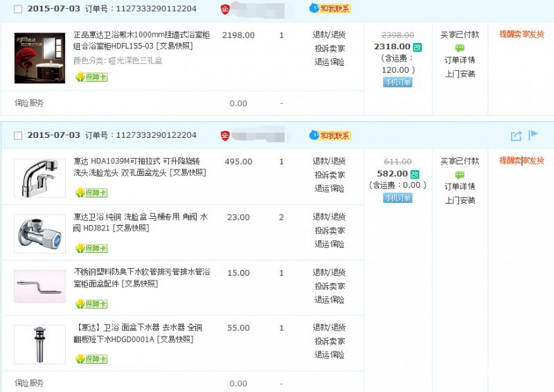The width and height of the screenshot is (554, 392).
Task: Click the green 改 icon beside 2318.00
Action: pyautogui.click(x=417, y=47)
